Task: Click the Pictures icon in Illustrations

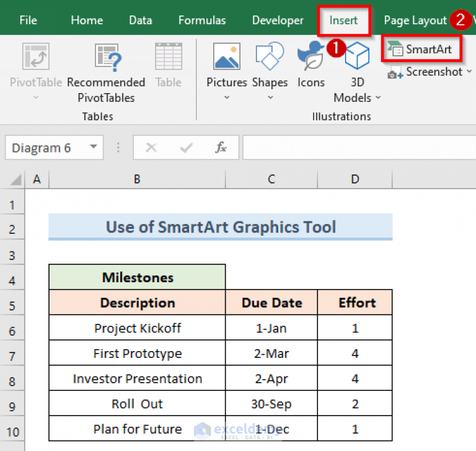Action: pyautogui.click(x=226, y=57)
